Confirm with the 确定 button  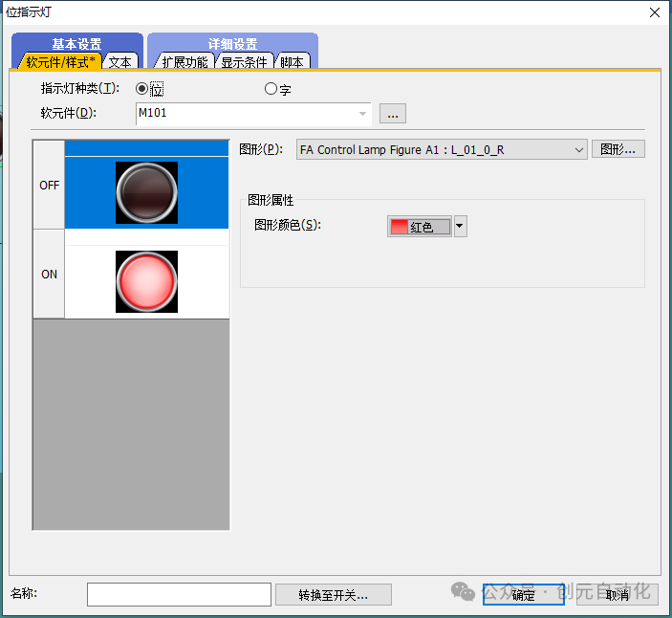tap(523, 595)
